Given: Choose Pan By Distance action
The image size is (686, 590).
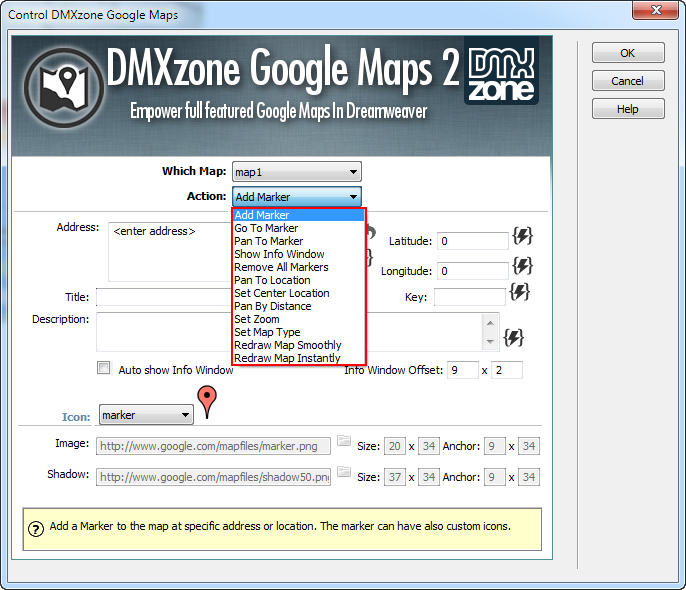Looking at the screenshot, I should pyautogui.click(x=299, y=306).
